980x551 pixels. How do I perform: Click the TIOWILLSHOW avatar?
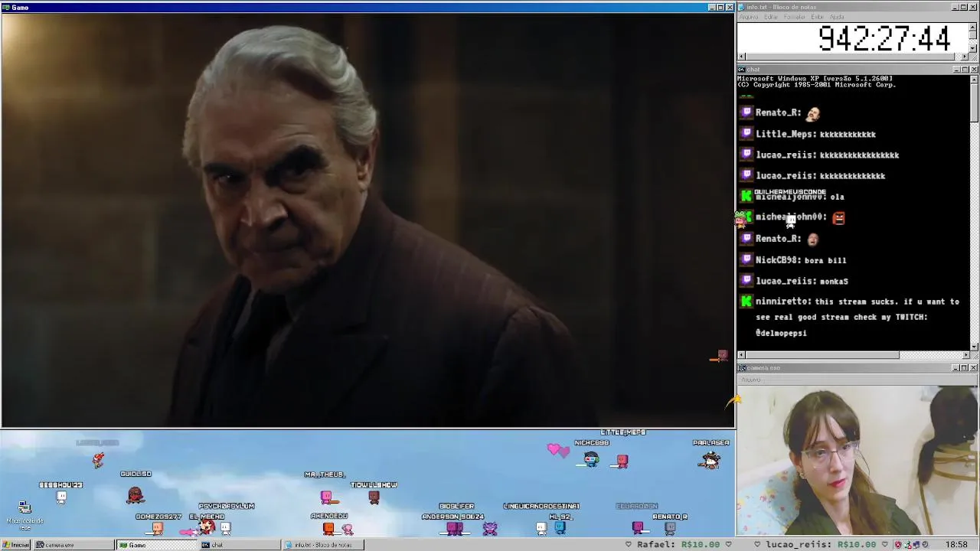pos(374,497)
